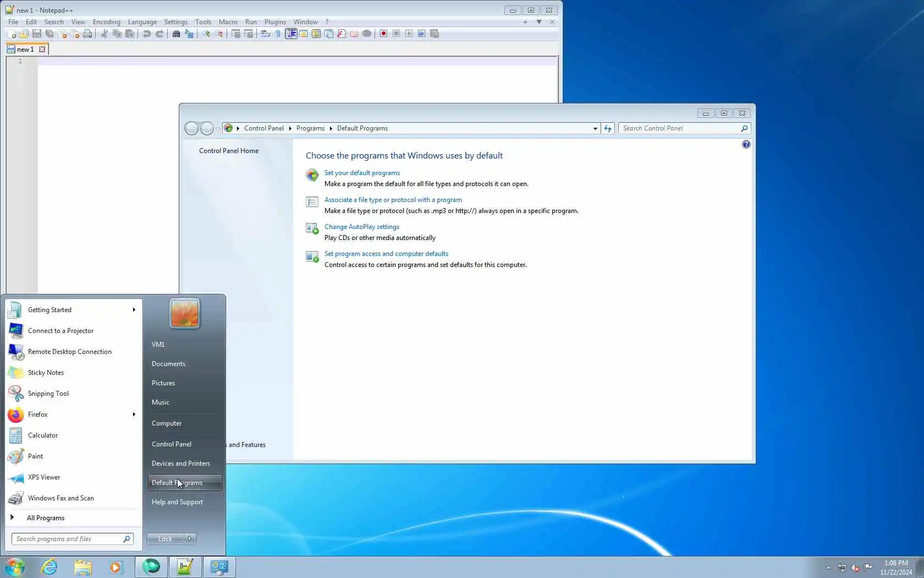Click the Print icon in Notepad++ toolbar

click(x=87, y=34)
